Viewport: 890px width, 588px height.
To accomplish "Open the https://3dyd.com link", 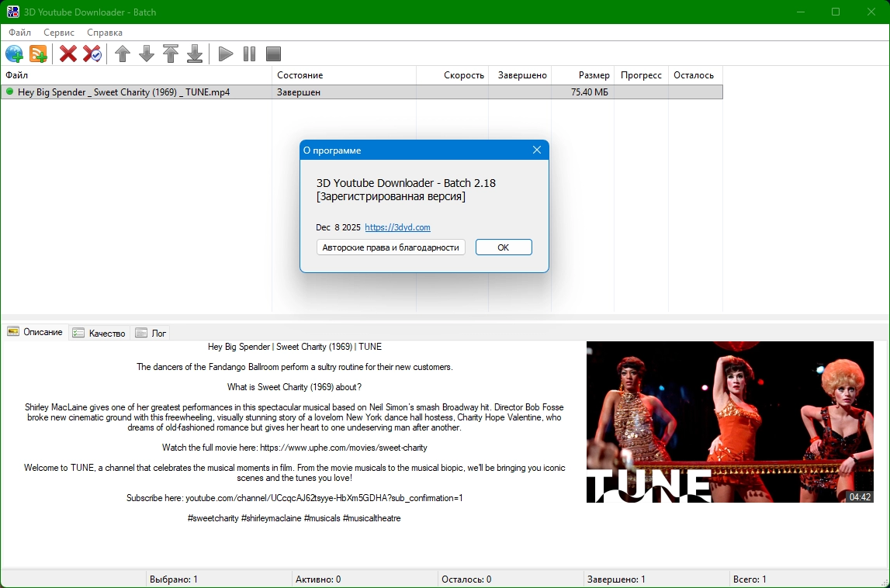I will [397, 227].
